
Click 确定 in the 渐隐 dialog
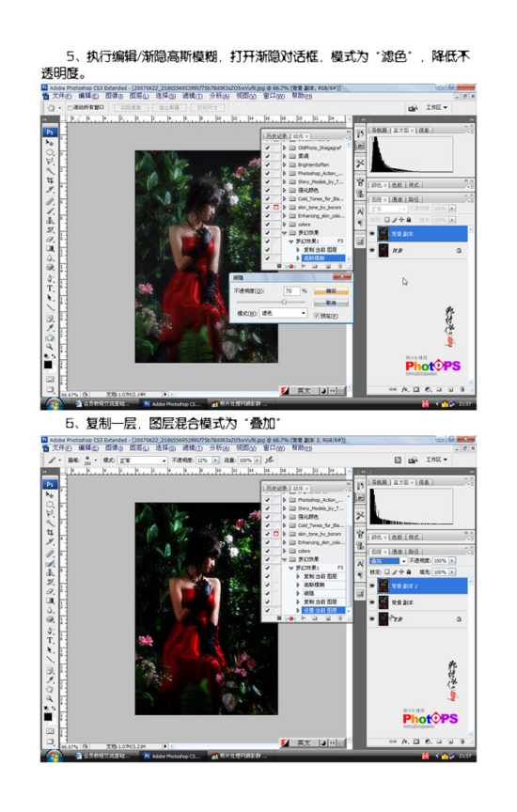331,291
